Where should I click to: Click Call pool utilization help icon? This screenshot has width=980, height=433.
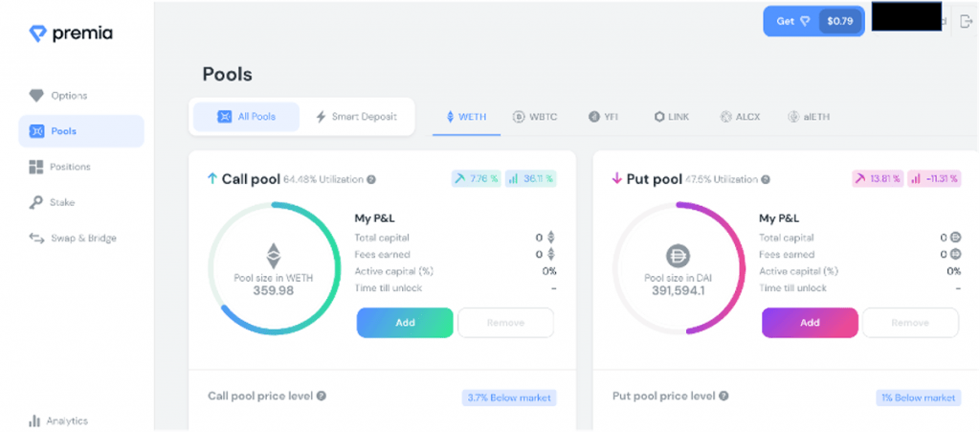coord(371,179)
